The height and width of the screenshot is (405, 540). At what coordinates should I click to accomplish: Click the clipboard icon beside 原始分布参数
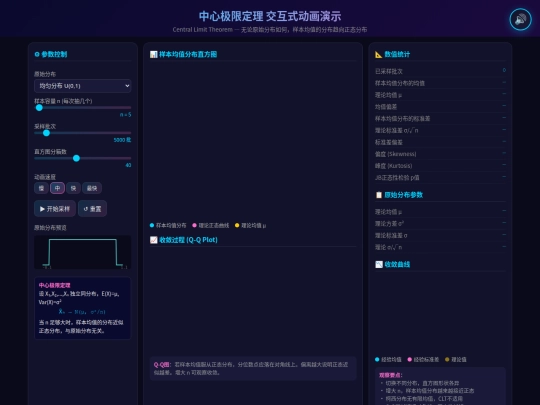[x=378, y=195]
